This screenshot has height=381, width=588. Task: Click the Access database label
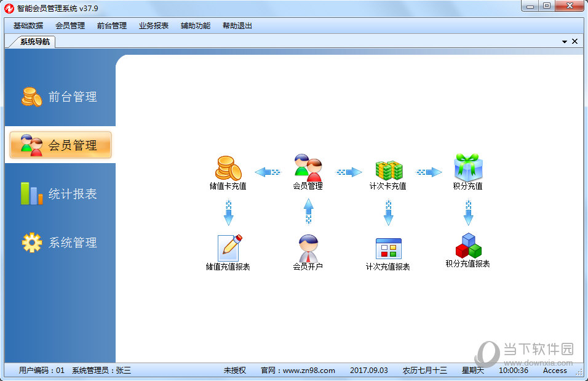click(555, 371)
